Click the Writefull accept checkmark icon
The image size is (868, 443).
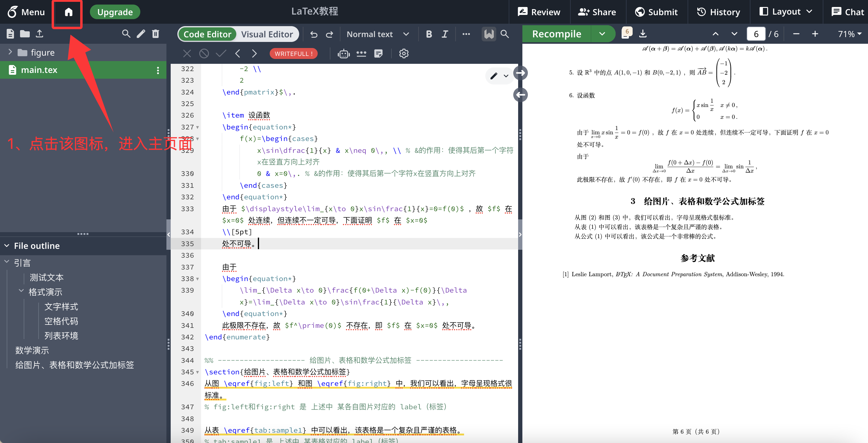pyautogui.click(x=221, y=53)
